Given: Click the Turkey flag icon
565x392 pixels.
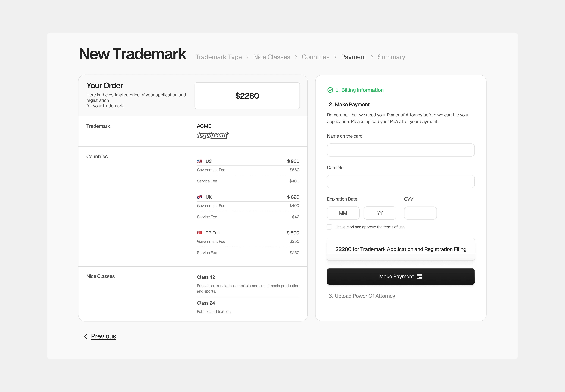Looking at the screenshot, I should 199,233.
